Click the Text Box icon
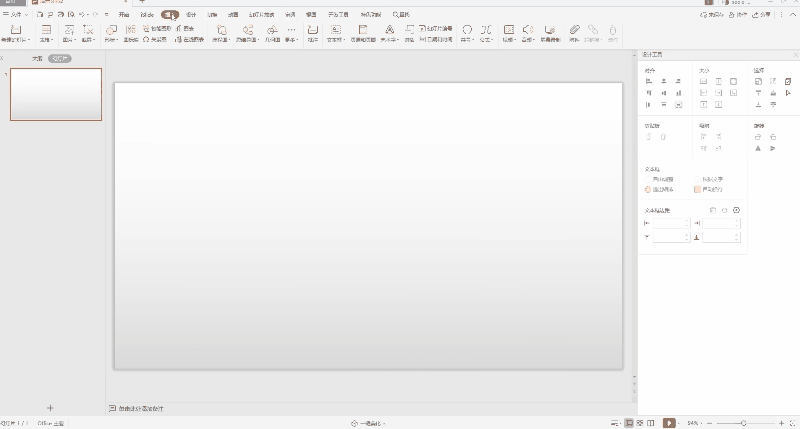 336,30
